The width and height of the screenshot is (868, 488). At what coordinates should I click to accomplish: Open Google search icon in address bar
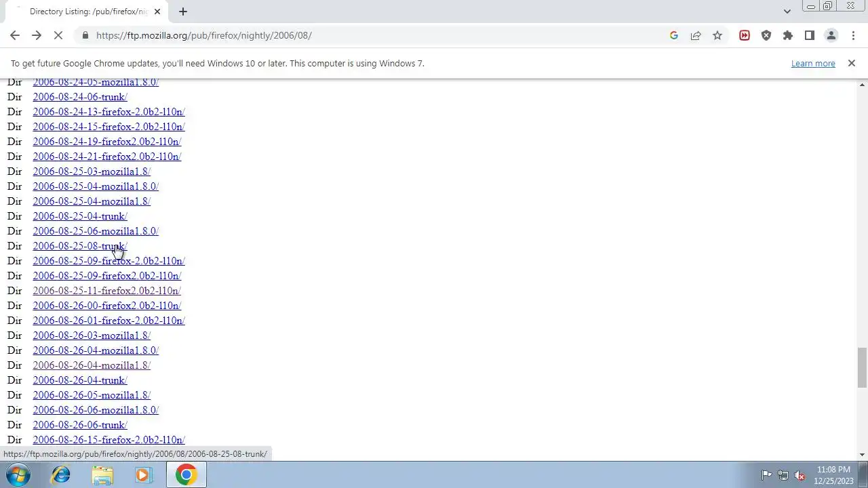pos(674,35)
